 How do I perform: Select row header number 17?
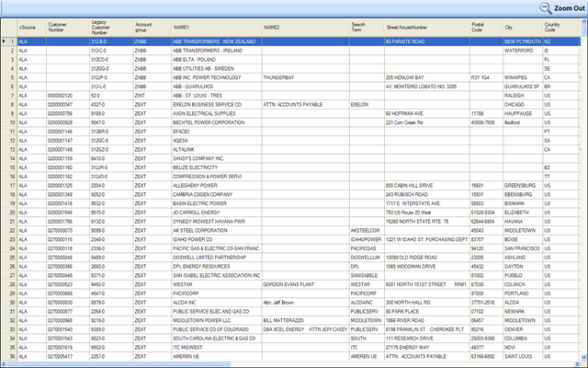(9, 186)
